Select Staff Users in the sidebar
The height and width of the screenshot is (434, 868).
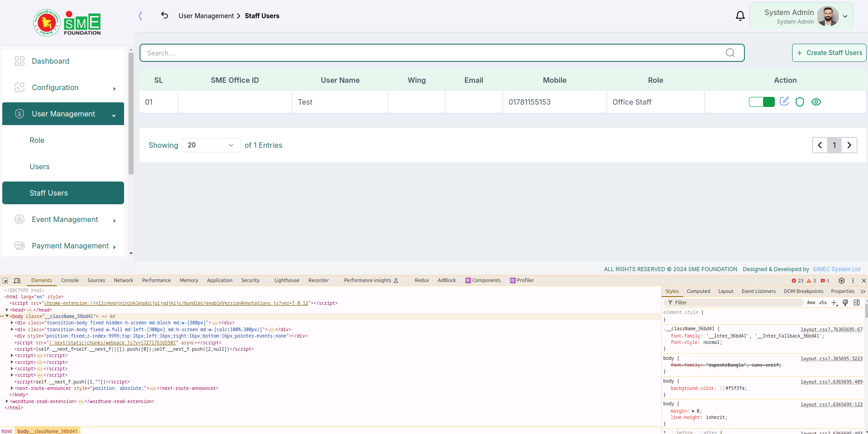(63, 193)
